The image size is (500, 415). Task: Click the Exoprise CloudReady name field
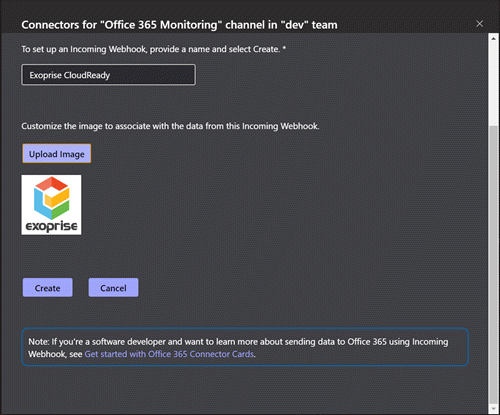(x=108, y=75)
